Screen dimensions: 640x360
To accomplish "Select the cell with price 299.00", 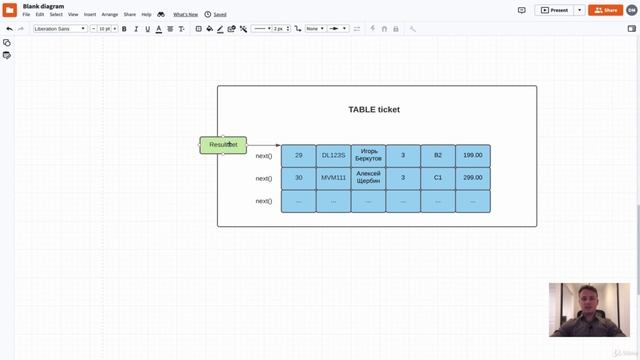I will tap(473, 178).
